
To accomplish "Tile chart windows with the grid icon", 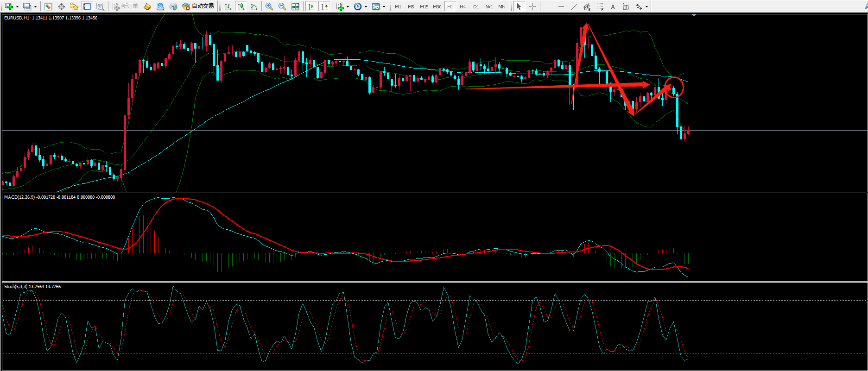I will [295, 6].
